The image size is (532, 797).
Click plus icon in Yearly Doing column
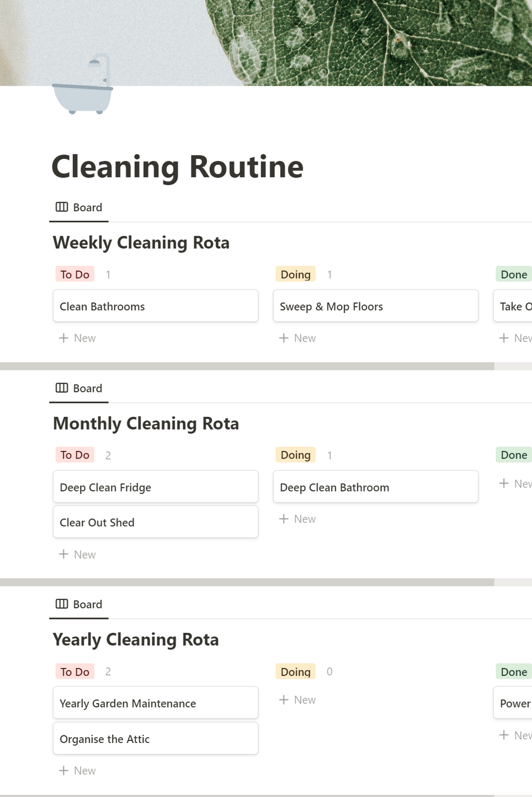[284, 700]
